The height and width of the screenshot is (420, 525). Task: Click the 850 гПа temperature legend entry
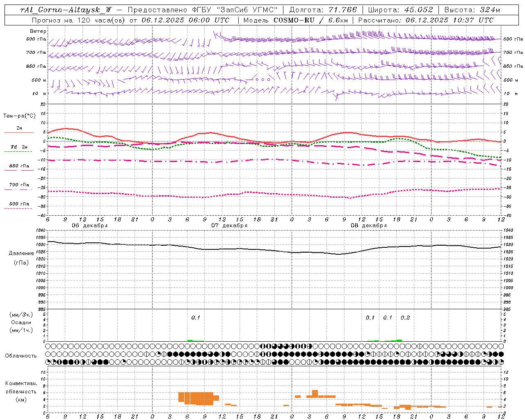(x=19, y=168)
